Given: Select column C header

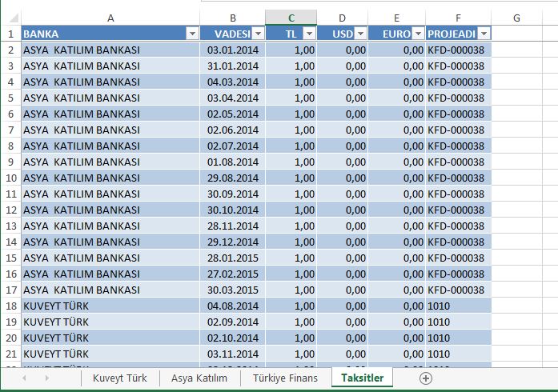Looking at the screenshot, I should pyautogui.click(x=291, y=18).
